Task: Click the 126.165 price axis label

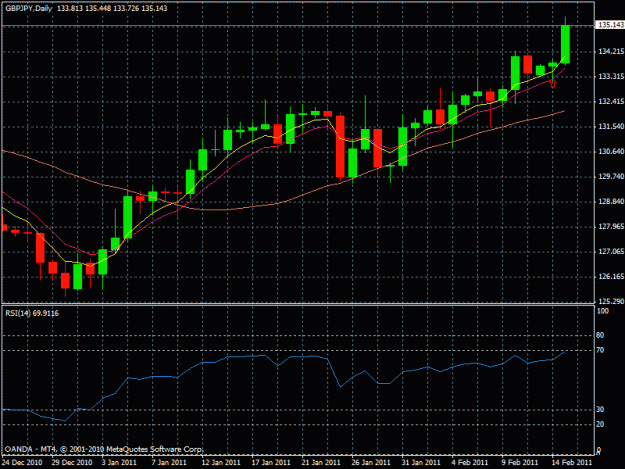Action: [611, 277]
